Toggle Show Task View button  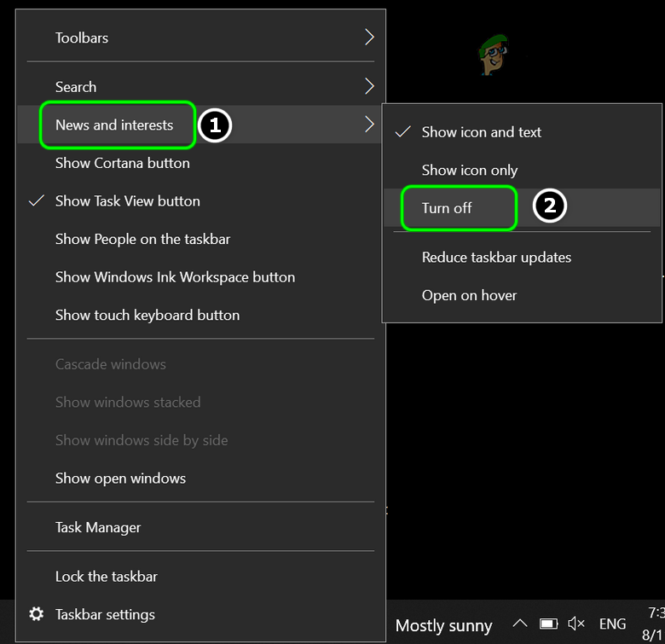pos(128,201)
